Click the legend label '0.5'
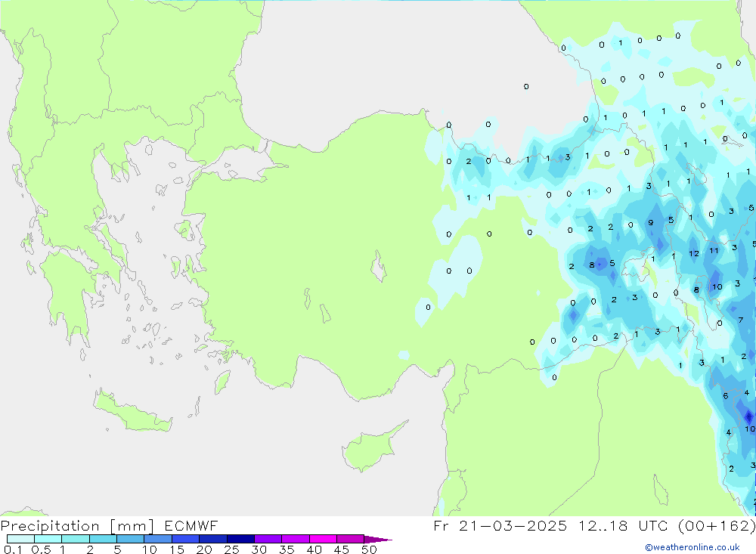The image size is (756, 554). click(x=41, y=549)
